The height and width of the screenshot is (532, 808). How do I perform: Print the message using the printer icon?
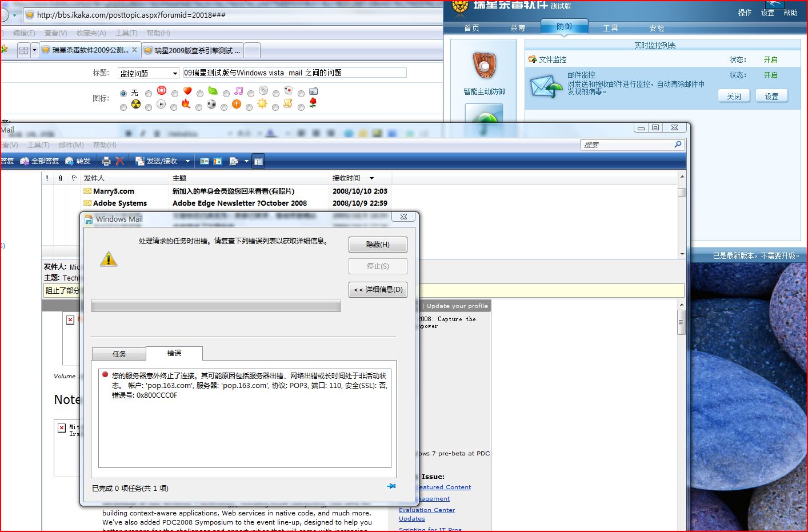106,161
